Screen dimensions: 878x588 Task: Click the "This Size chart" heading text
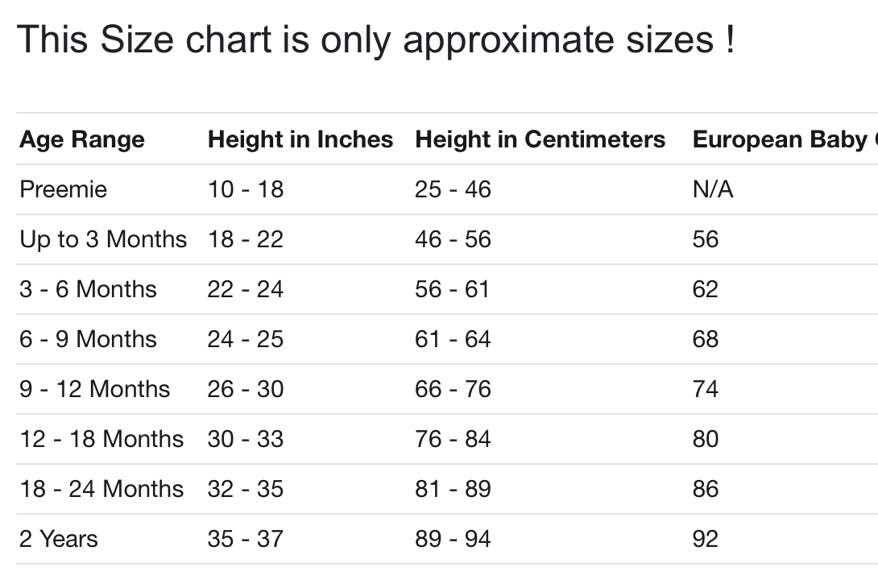tap(375, 40)
